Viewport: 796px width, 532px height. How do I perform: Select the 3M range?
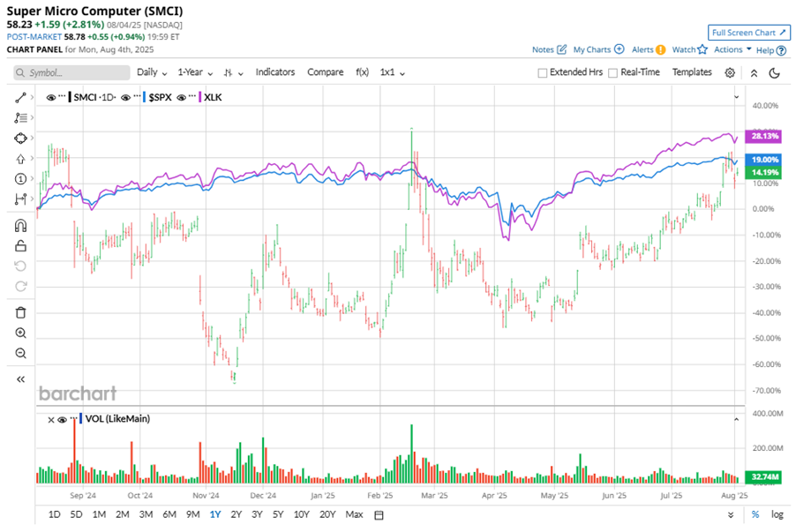[x=146, y=514]
